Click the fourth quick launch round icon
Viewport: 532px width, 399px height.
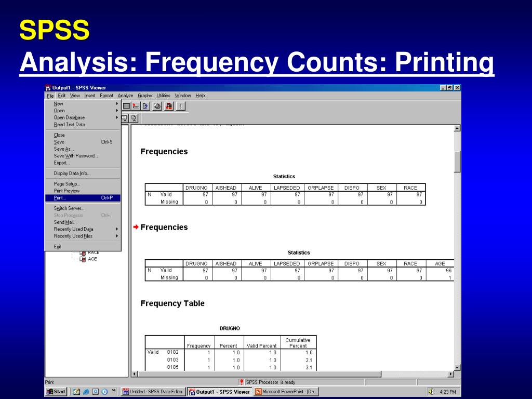tap(104, 392)
